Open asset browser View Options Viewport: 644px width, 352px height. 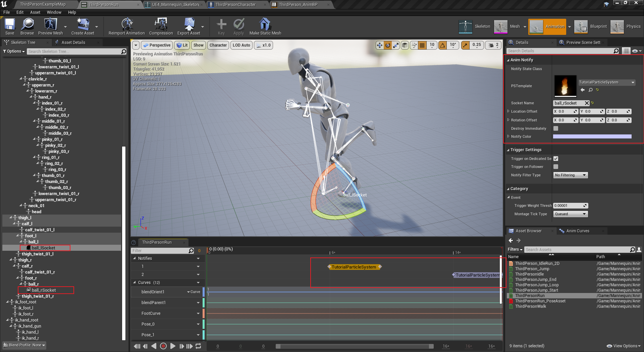pos(624,346)
